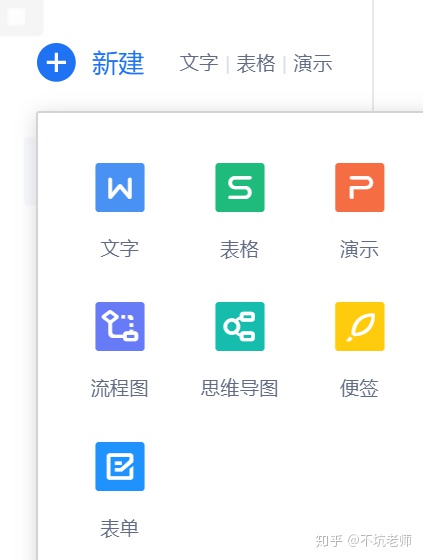Click the 新建 text label
Image resolution: width=423 pixels, height=560 pixels.
(x=118, y=63)
